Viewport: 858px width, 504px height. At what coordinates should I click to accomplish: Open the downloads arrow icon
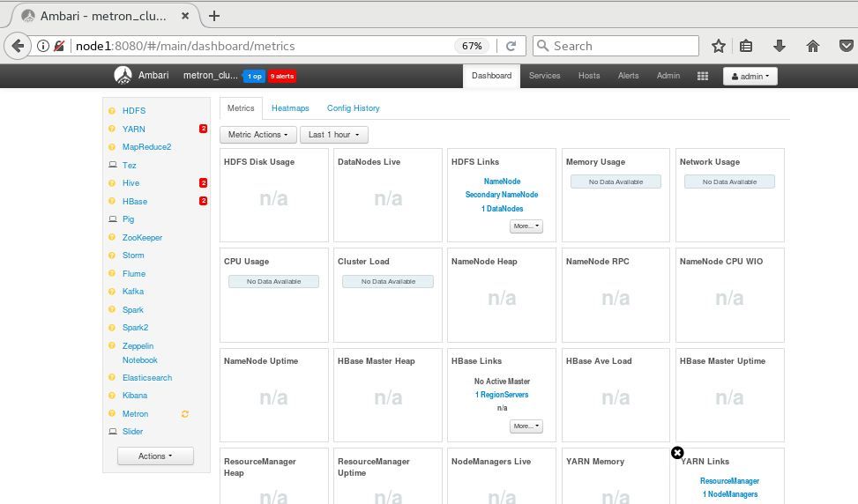(x=780, y=46)
